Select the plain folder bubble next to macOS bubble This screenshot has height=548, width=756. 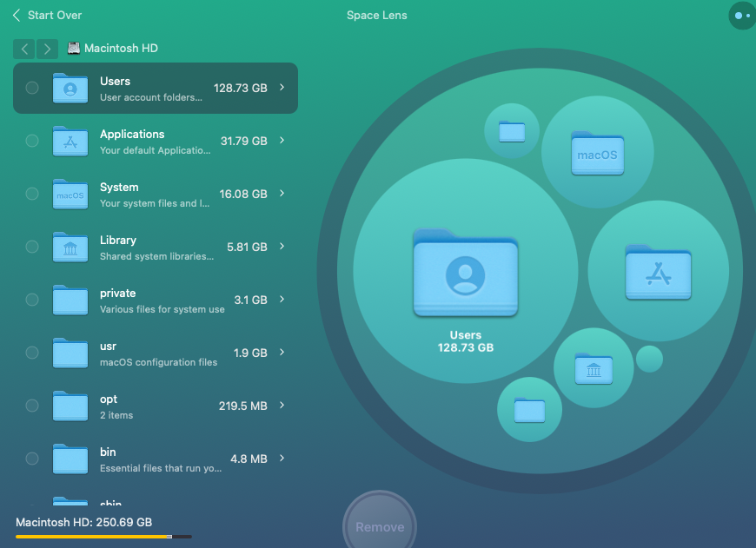click(512, 131)
